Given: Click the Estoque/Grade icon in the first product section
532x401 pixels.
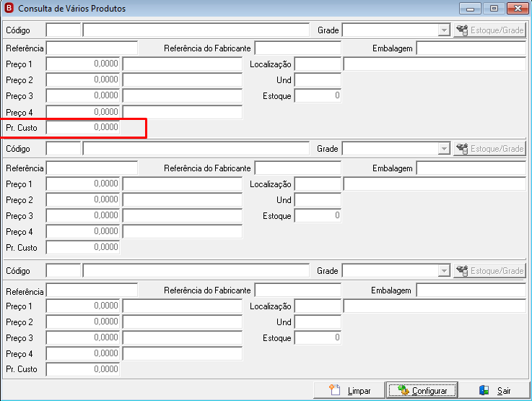Looking at the screenshot, I should pos(462,30).
